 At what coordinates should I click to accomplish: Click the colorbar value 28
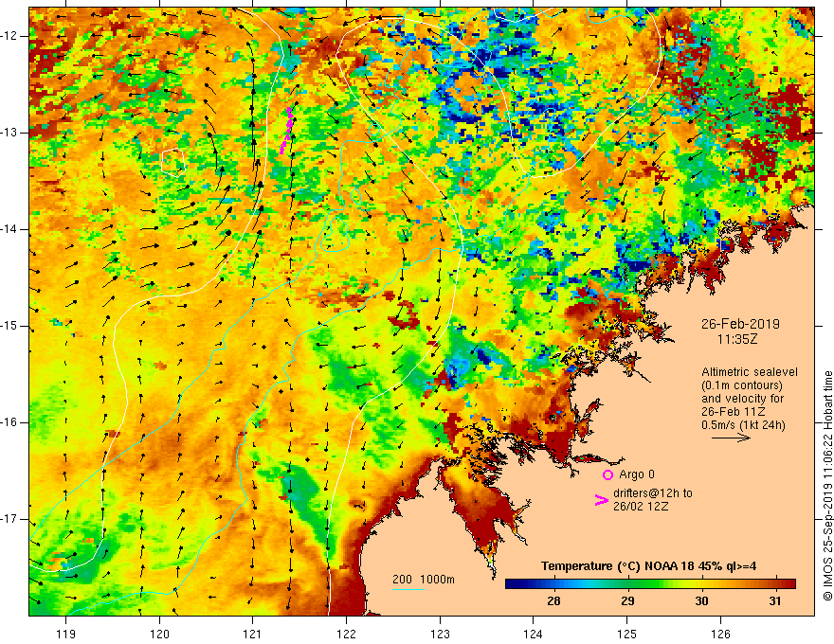point(553,601)
